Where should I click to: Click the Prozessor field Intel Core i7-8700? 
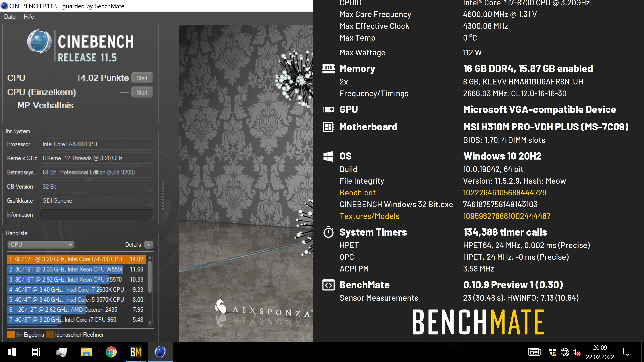[96, 144]
